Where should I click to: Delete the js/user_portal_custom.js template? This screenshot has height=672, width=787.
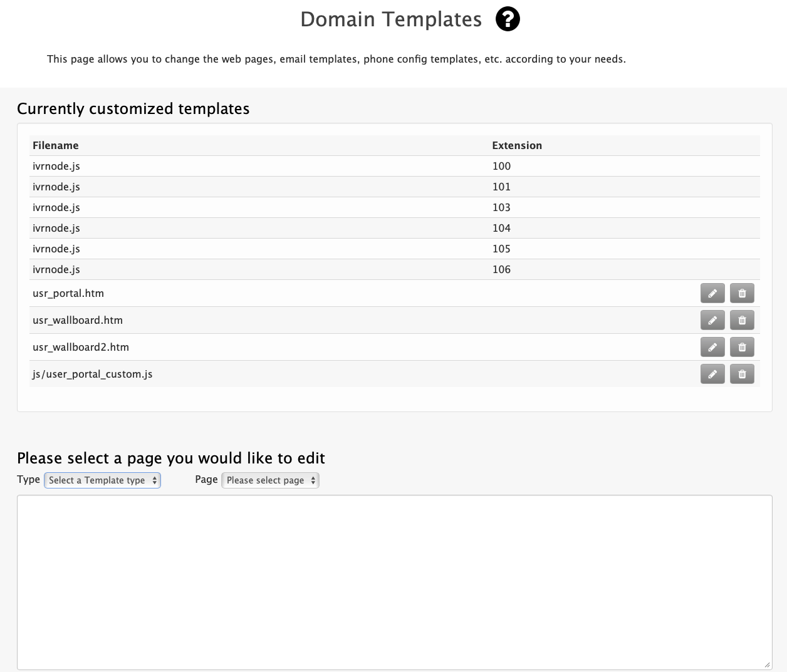tap(742, 373)
